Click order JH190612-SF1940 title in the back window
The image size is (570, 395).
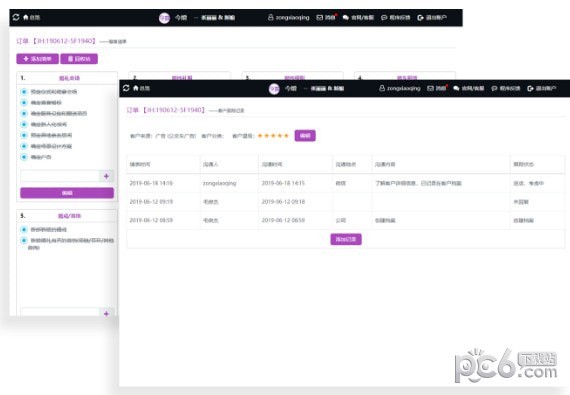click(56, 41)
